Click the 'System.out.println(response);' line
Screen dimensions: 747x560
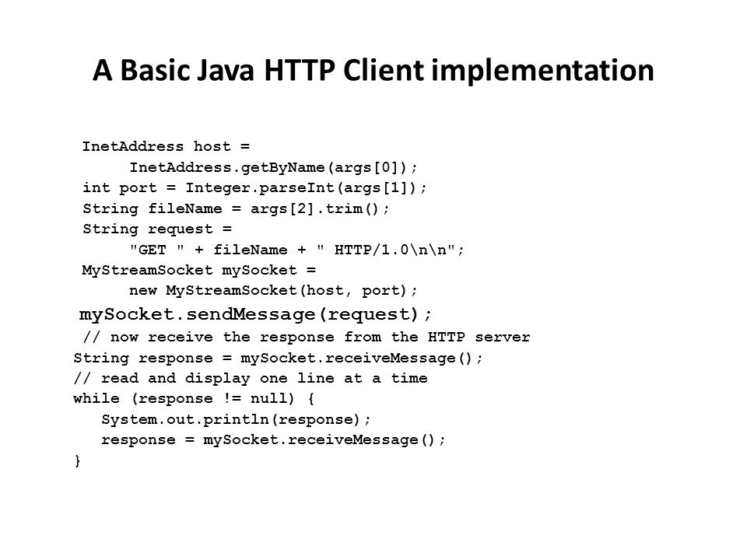click(236, 419)
